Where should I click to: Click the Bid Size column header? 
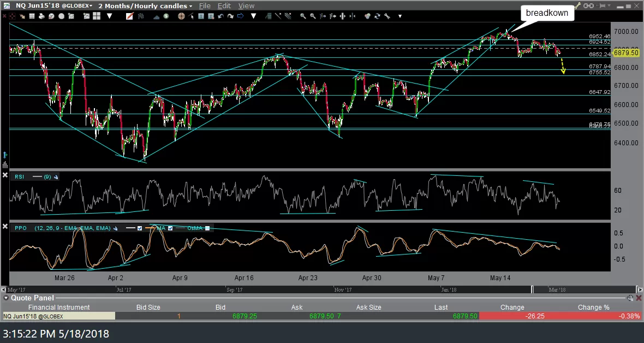click(148, 307)
